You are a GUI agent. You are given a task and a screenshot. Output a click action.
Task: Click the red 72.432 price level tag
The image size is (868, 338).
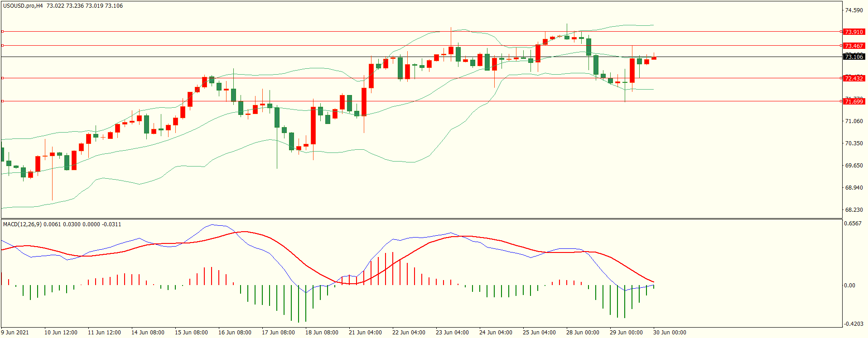854,79
